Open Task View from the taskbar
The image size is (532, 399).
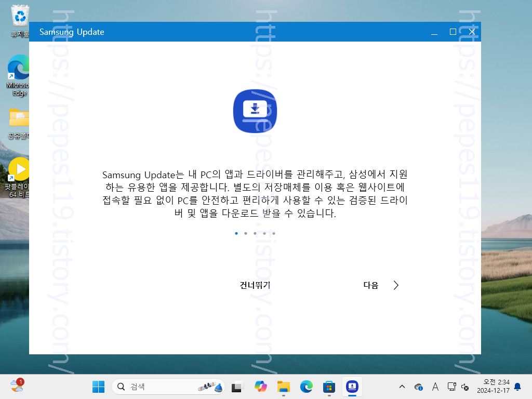pos(237,387)
